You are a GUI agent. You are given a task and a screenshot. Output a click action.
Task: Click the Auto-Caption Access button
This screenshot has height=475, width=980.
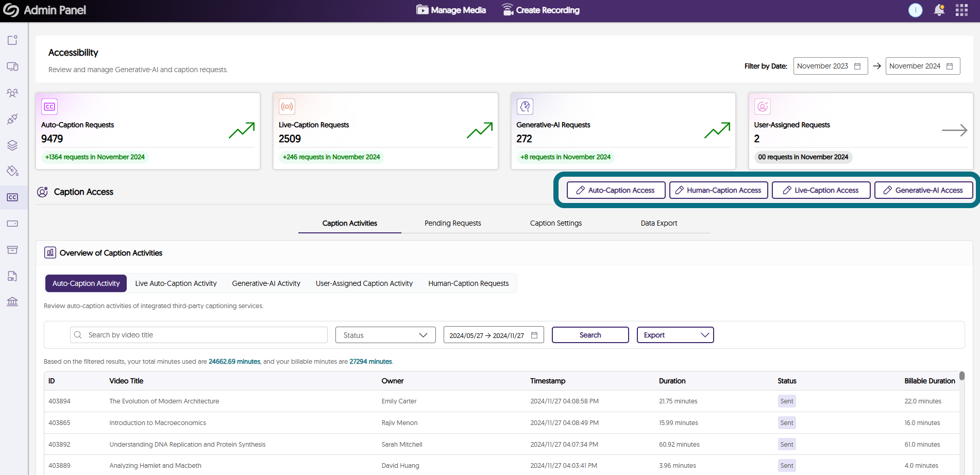pos(616,190)
